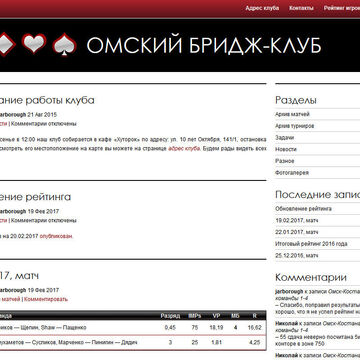Click the VP column header
This screenshot has width=360, height=360.
pyautogui.click(x=217, y=316)
